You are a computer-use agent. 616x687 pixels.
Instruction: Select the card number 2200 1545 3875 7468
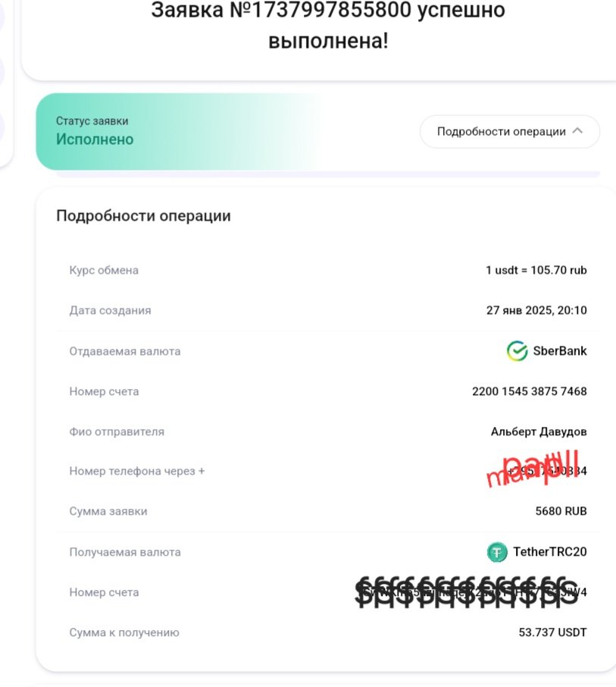[x=530, y=391]
